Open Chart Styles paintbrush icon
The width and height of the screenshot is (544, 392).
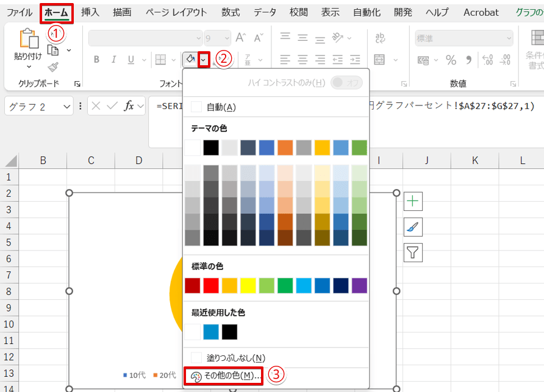413,227
